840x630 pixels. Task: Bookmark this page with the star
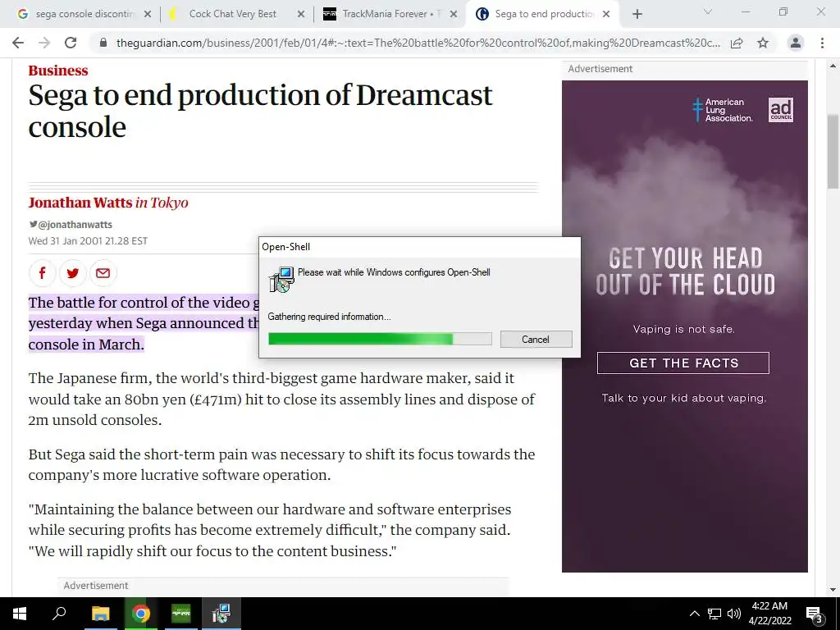(x=763, y=43)
